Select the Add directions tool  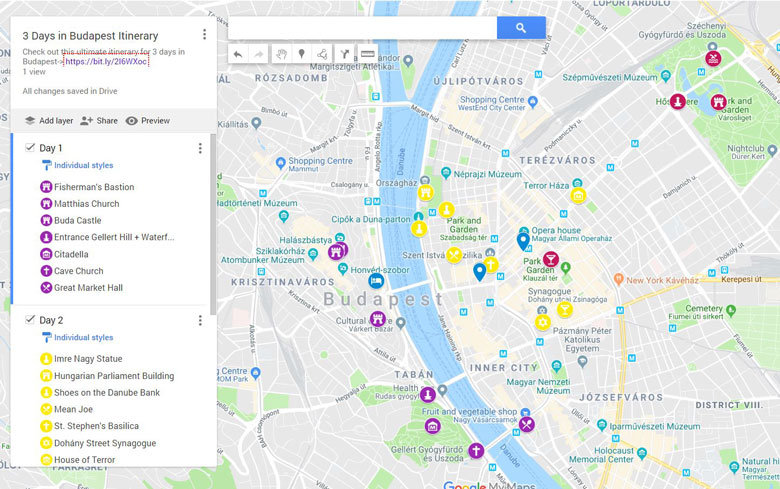[x=344, y=54]
